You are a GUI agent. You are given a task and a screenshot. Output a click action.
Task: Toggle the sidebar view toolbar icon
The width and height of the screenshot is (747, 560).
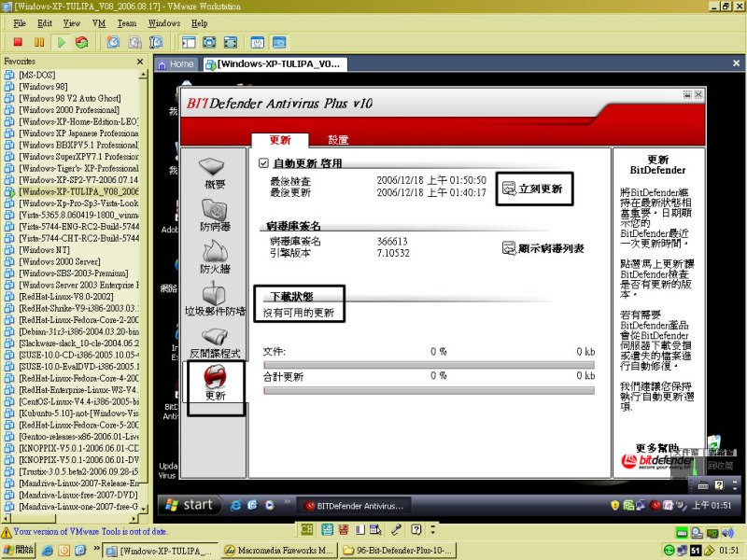pos(189,42)
